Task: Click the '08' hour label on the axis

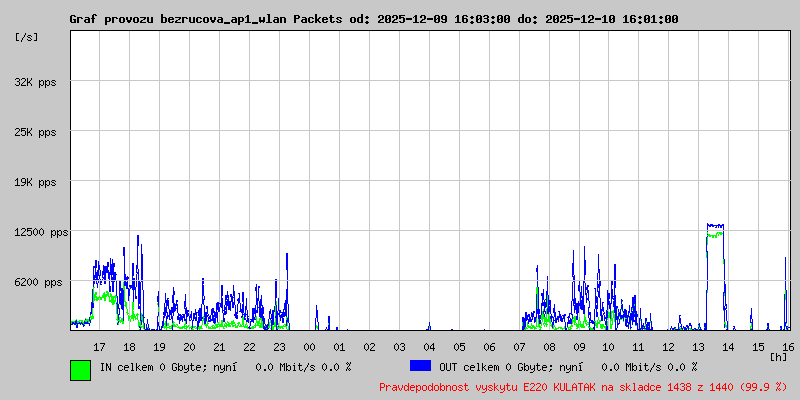Action: tap(549, 347)
